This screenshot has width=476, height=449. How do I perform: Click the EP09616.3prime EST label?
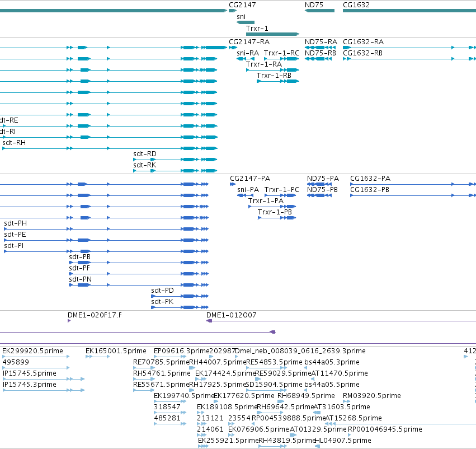tap(182, 351)
